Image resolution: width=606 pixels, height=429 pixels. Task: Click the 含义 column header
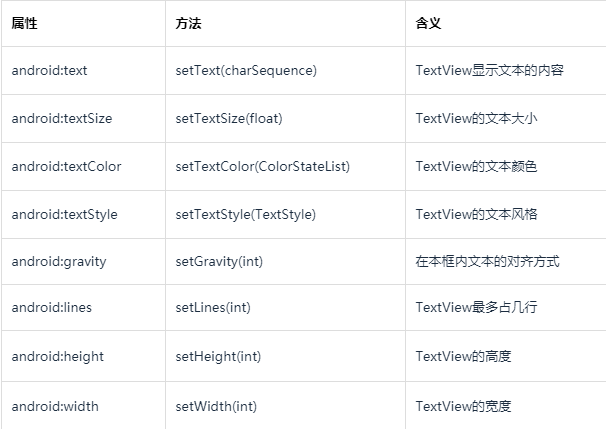pos(428,24)
